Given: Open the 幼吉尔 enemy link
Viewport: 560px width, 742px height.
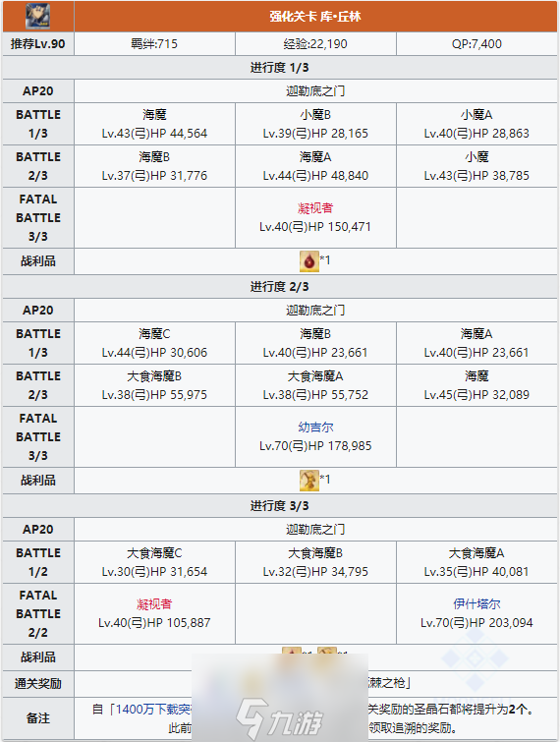Looking at the screenshot, I should pos(315,428).
